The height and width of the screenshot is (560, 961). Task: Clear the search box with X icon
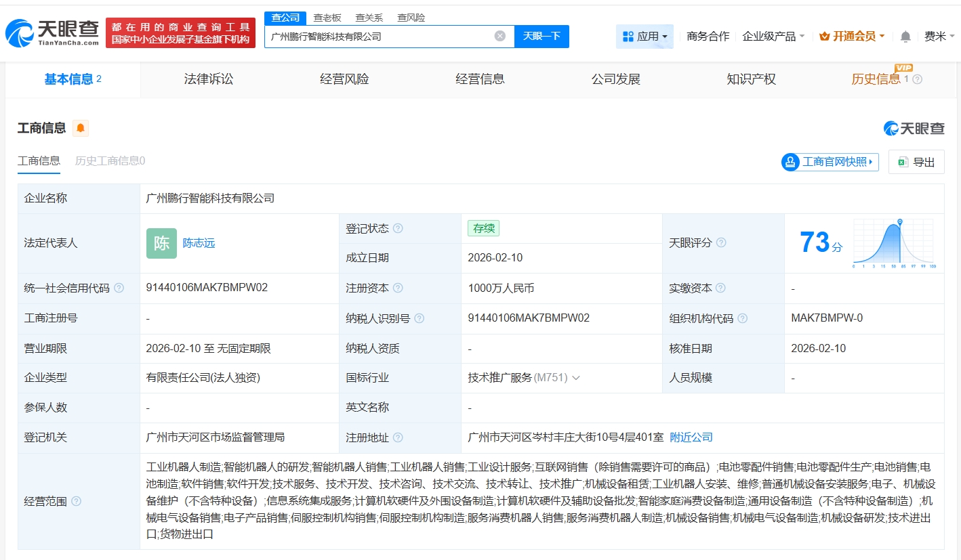click(500, 36)
